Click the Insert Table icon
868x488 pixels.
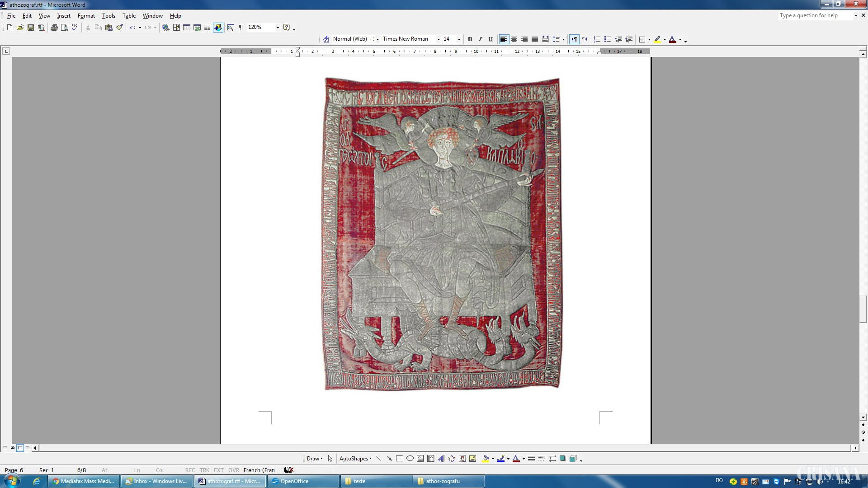click(x=187, y=28)
